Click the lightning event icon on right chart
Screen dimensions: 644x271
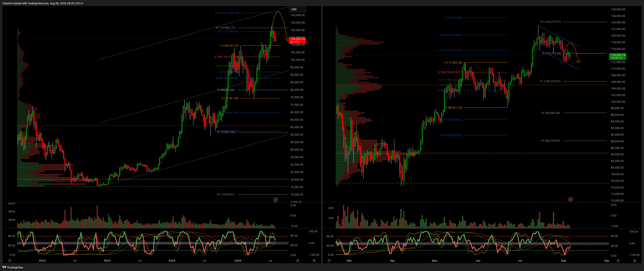tap(570, 199)
